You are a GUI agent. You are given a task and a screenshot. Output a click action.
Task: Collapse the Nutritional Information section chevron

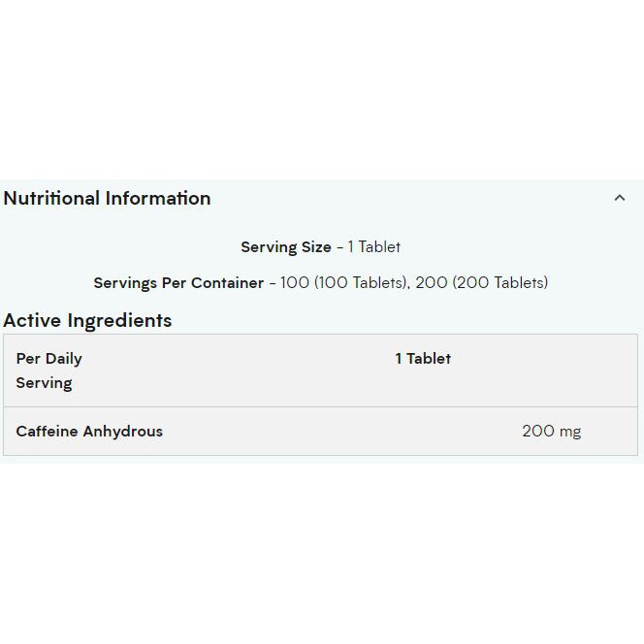pos(620,198)
